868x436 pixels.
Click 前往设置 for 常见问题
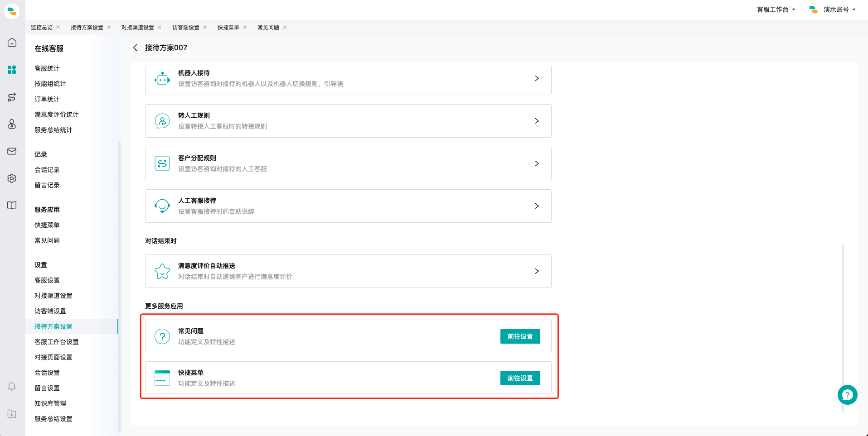coord(520,336)
